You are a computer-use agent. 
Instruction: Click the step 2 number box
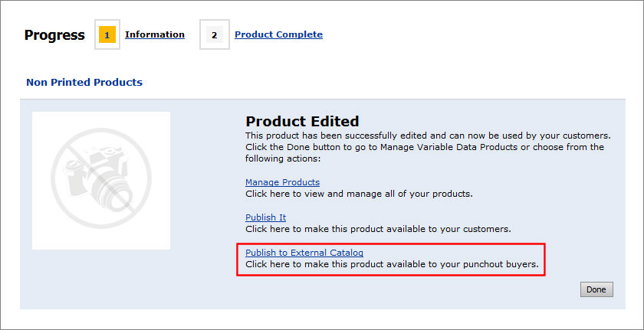[214, 35]
